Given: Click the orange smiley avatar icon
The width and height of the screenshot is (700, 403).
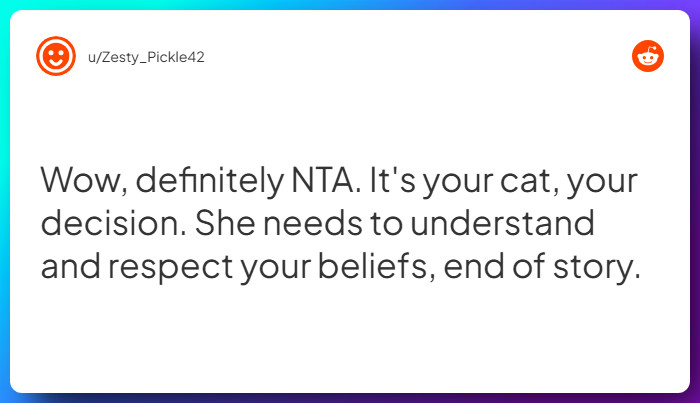Looking at the screenshot, I should (x=56, y=56).
